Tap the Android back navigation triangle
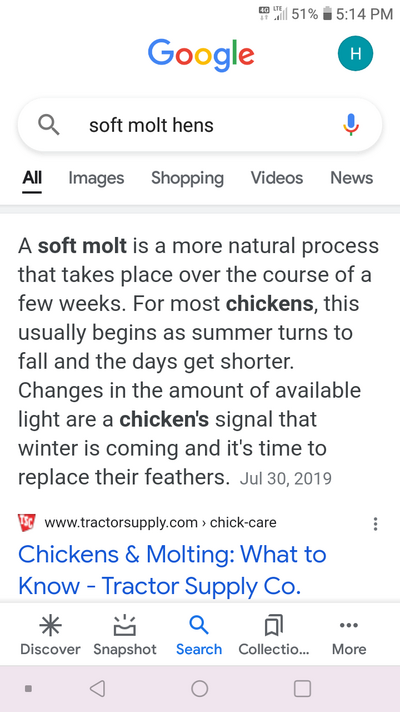The height and width of the screenshot is (712, 400). (x=98, y=688)
